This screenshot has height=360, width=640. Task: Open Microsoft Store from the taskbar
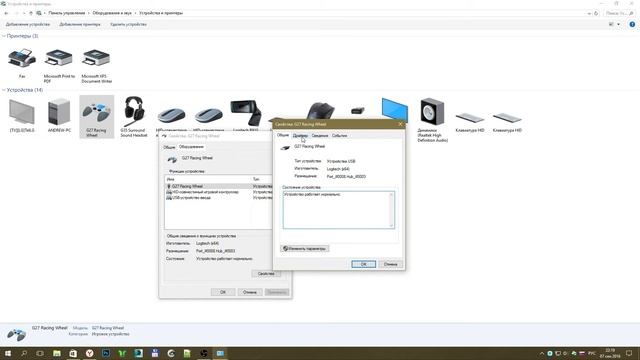(73, 353)
